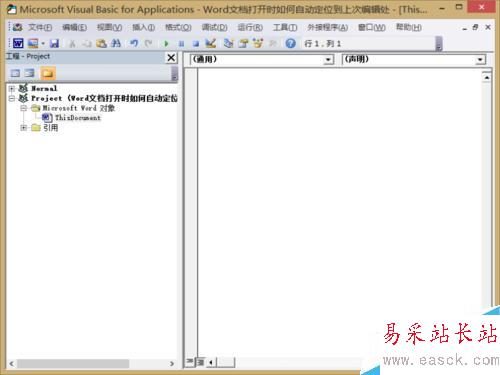Open the 运行(R) menu

point(250,27)
